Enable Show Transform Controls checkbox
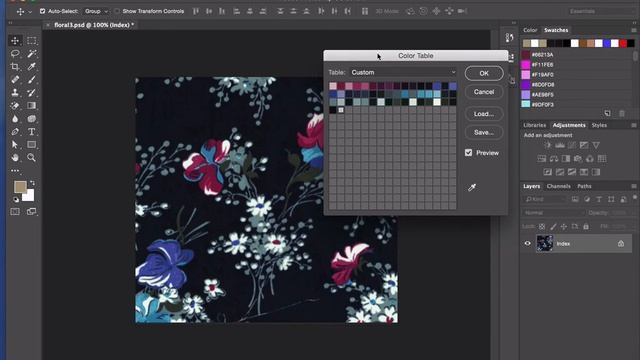640x360 pixels. (117, 11)
